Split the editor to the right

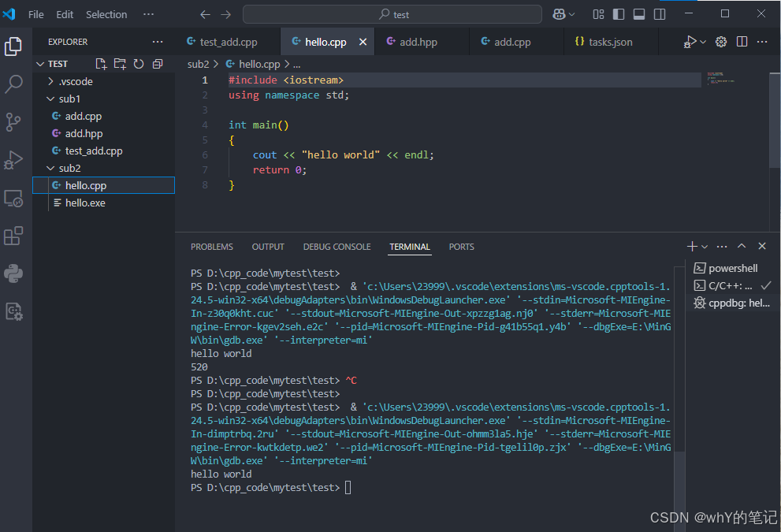click(742, 42)
